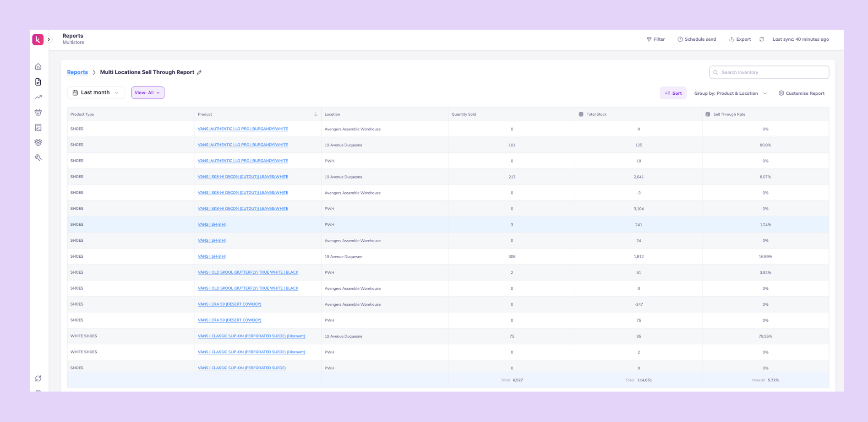Image resolution: width=868 pixels, height=422 pixels.
Task: Click the 78.95% sell through cell
Action: (765, 336)
